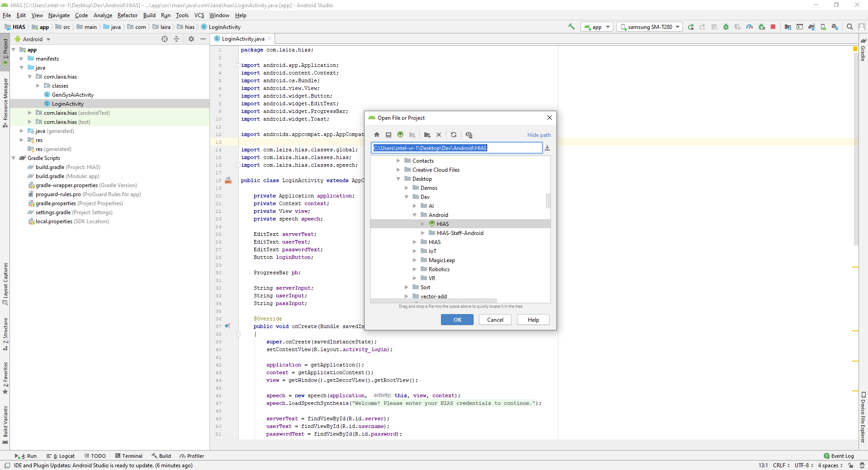Open recent paths history arrow beside path field
868x470 pixels.
[x=547, y=148]
